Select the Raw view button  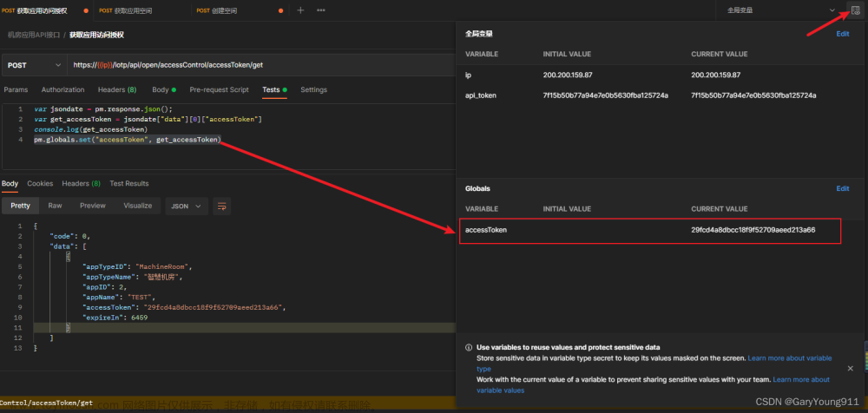(x=55, y=206)
